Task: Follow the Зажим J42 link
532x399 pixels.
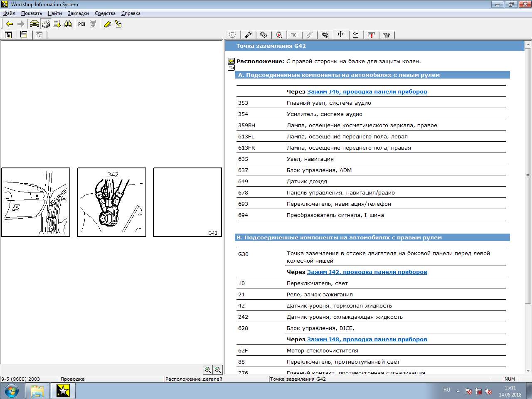Action: [x=367, y=272]
